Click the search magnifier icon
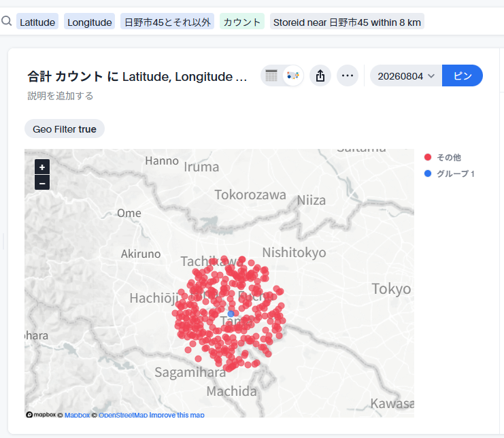The width and height of the screenshot is (504, 438). point(6,21)
